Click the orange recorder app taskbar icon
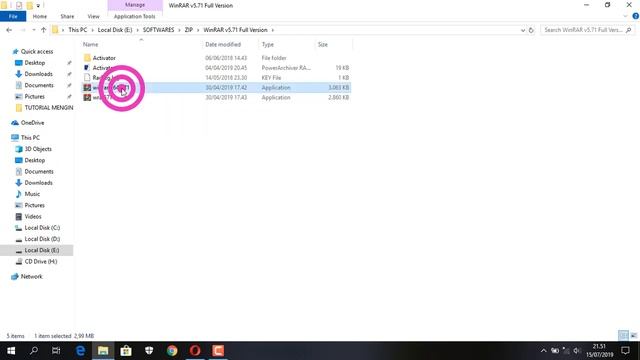This screenshot has height=360, width=640. [x=218, y=351]
